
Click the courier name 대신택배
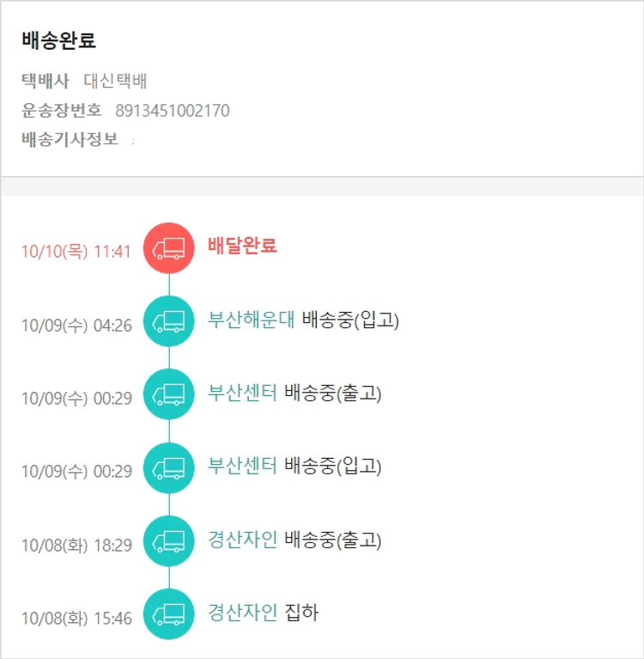click(x=116, y=82)
